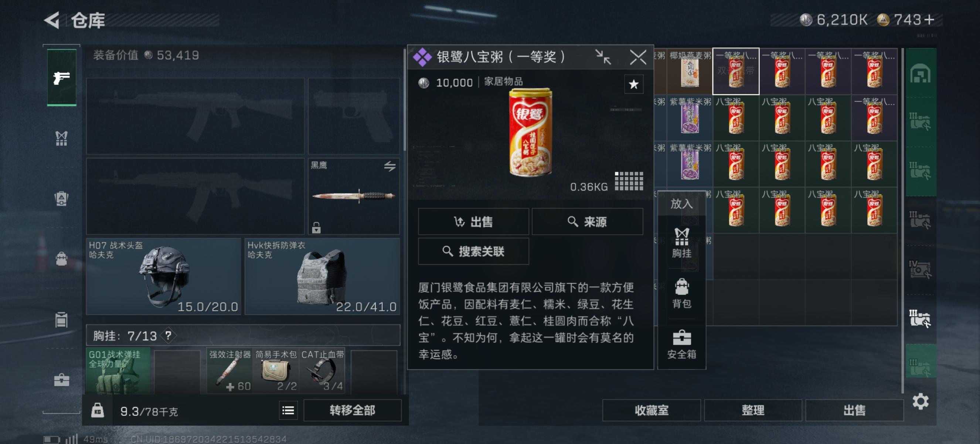Open the home storage tab on the right
This screenshot has width=980, height=444.
[x=920, y=74]
